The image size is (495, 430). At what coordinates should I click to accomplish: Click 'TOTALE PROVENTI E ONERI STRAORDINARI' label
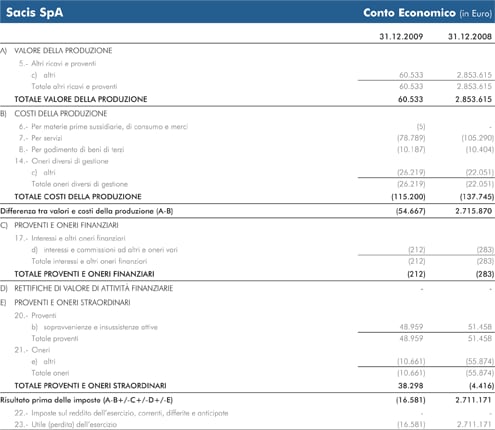(90, 386)
